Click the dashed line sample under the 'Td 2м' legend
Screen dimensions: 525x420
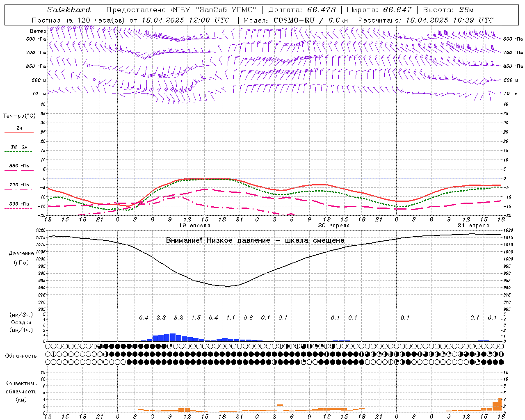click(x=18, y=152)
